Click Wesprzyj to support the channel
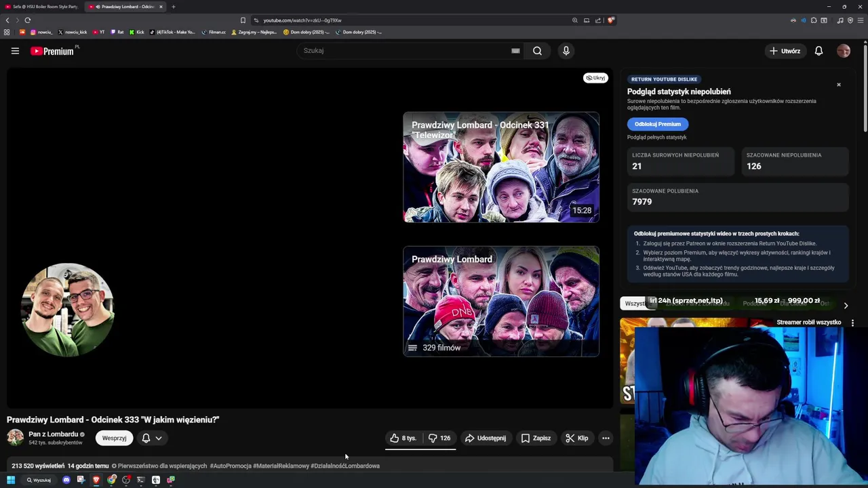 pyautogui.click(x=114, y=438)
